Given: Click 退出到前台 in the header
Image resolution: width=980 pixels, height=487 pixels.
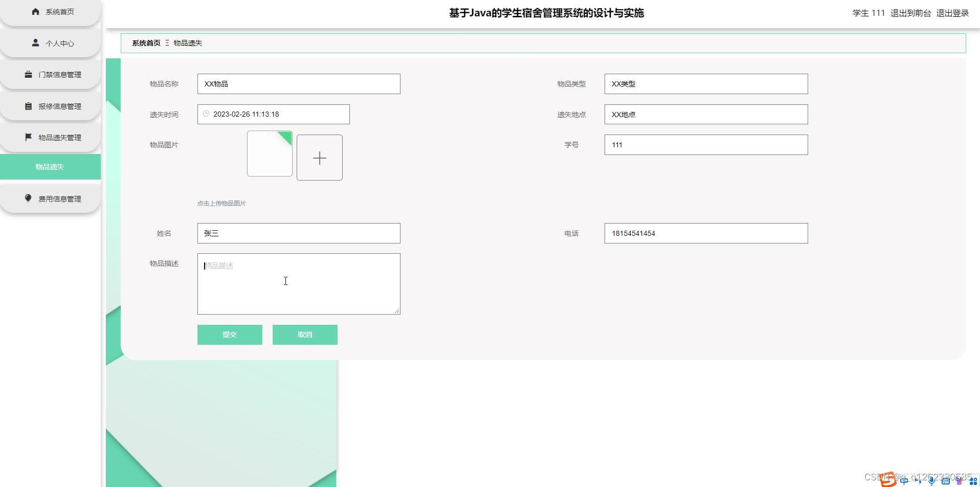Looking at the screenshot, I should pos(910,13).
